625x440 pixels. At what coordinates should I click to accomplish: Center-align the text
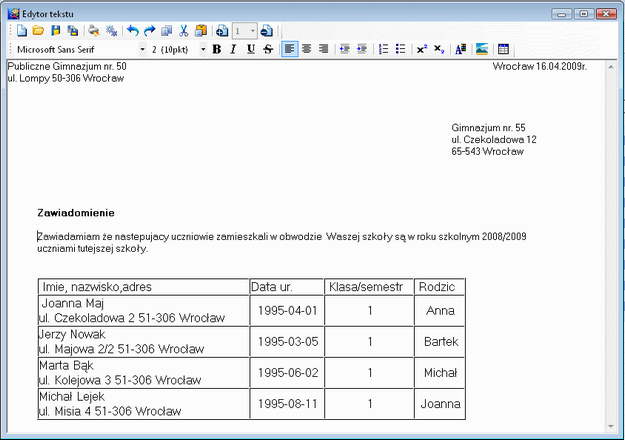[307, 49]
